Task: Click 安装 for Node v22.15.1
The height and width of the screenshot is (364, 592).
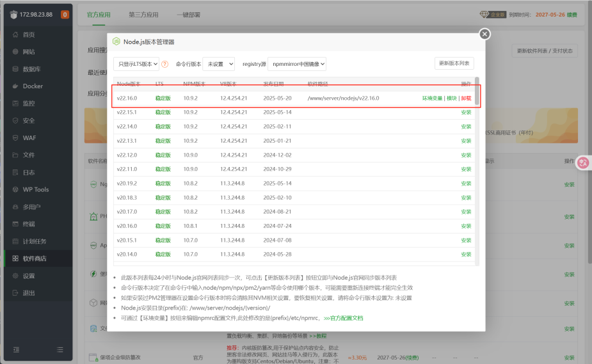Action: coord(466,113)
